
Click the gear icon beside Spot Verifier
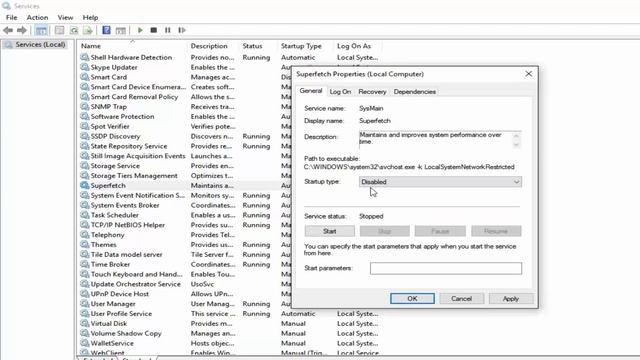(x=84, y=126)
